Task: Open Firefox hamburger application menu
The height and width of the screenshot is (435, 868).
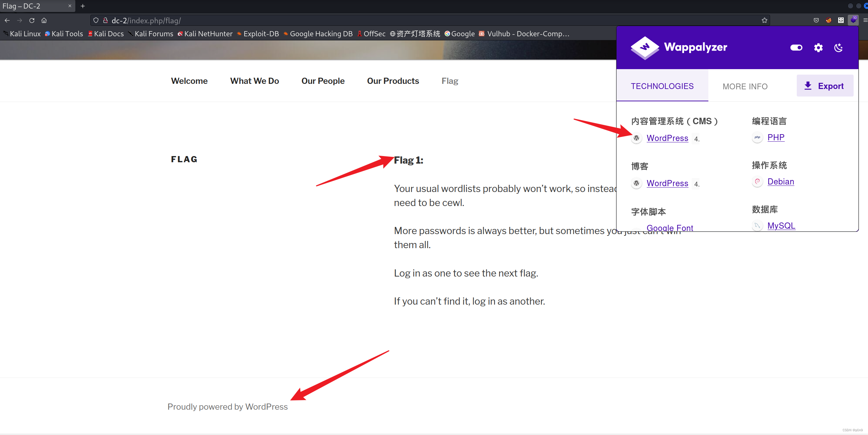Action: pos(865,21)
